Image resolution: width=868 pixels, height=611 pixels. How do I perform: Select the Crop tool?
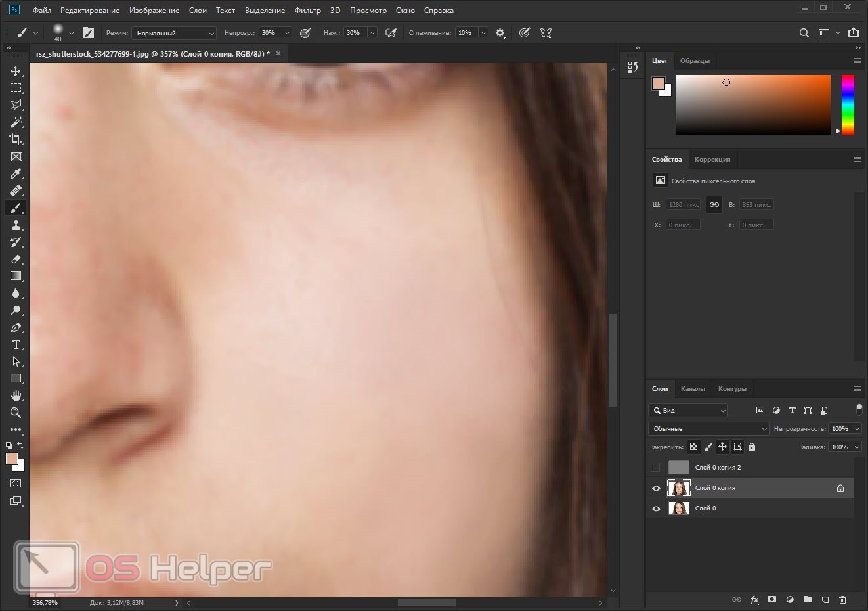[x=16, y=139]
